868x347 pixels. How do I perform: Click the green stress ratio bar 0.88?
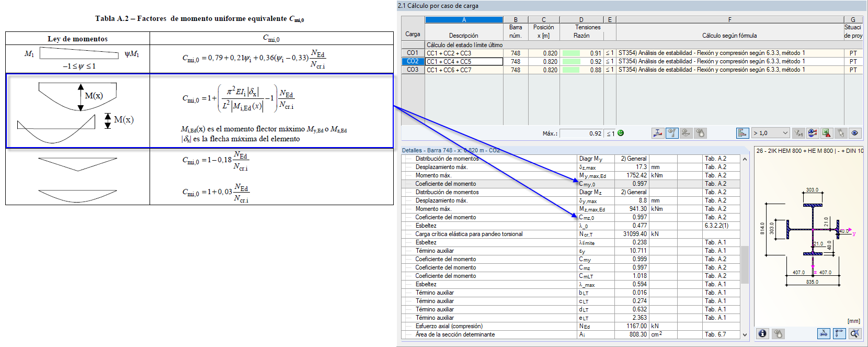point(570,70)
